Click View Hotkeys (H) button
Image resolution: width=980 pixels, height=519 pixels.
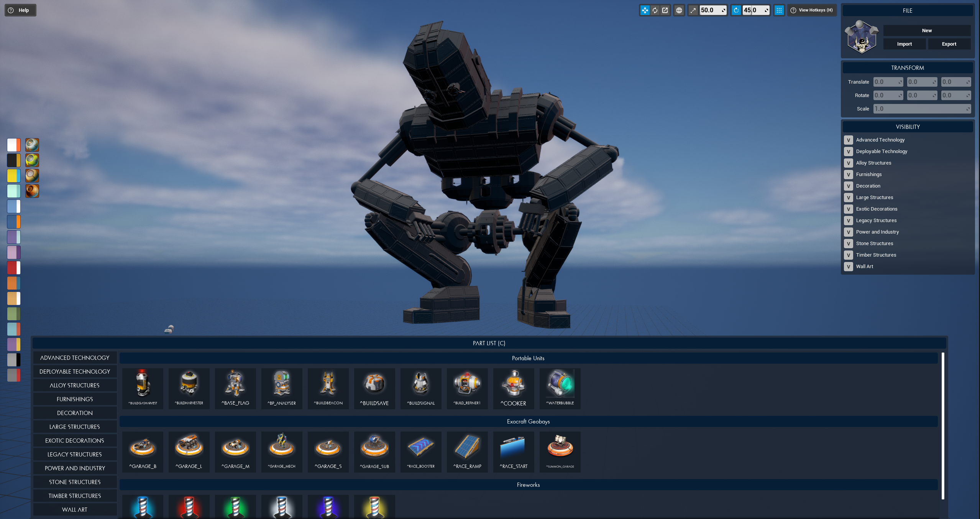[811, 10]
